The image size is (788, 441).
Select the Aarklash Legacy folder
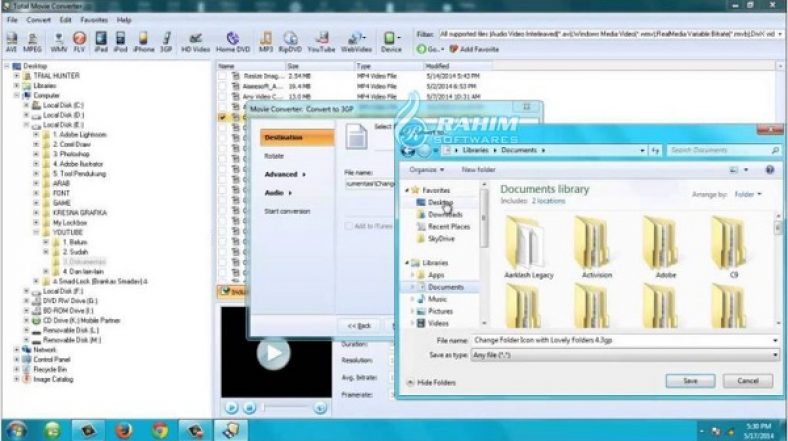pyautogui.click(x=528, y=247)
